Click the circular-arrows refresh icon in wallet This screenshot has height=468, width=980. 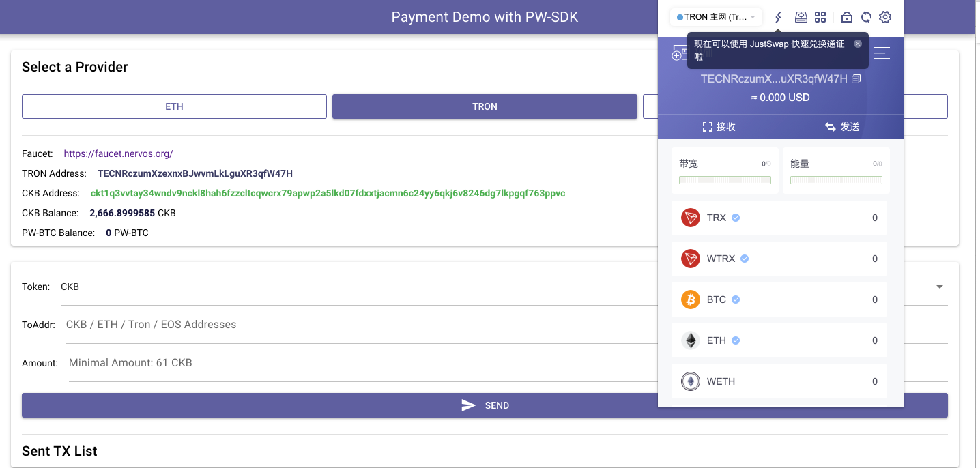click(x=866, y=17)
